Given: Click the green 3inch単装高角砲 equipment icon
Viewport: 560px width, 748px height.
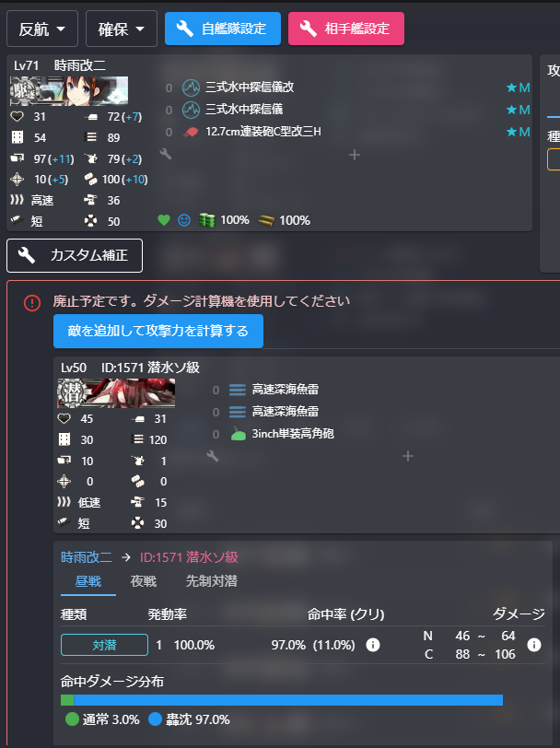Looking at the screenshot, I should coord(238,434).
